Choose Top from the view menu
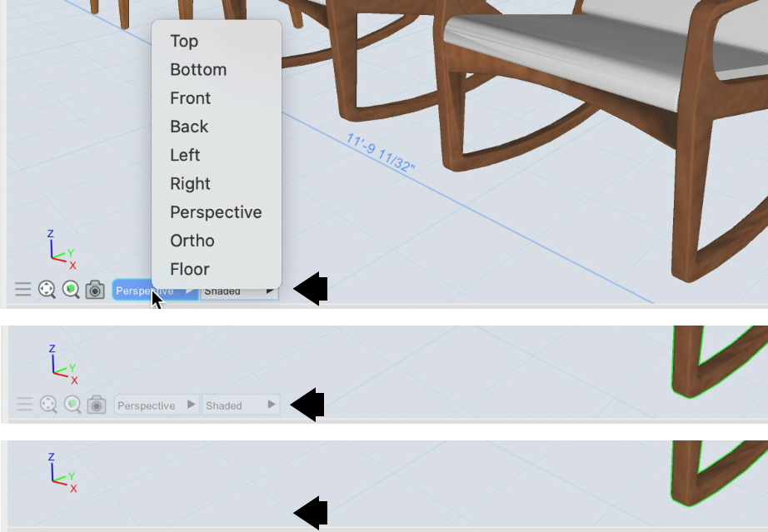Viewport: 768px width, 532px height. pyautogui.click(x=184, y=41)
